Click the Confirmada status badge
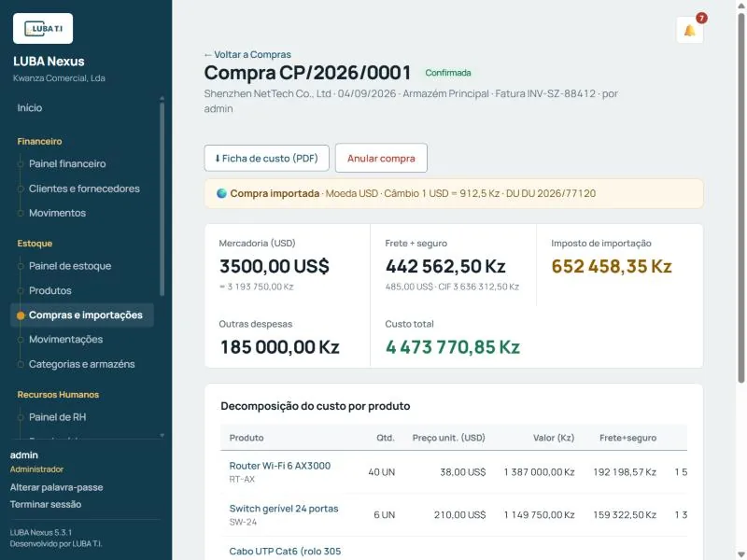The height and width of the screenshot is (560, 747). [448, 73]
